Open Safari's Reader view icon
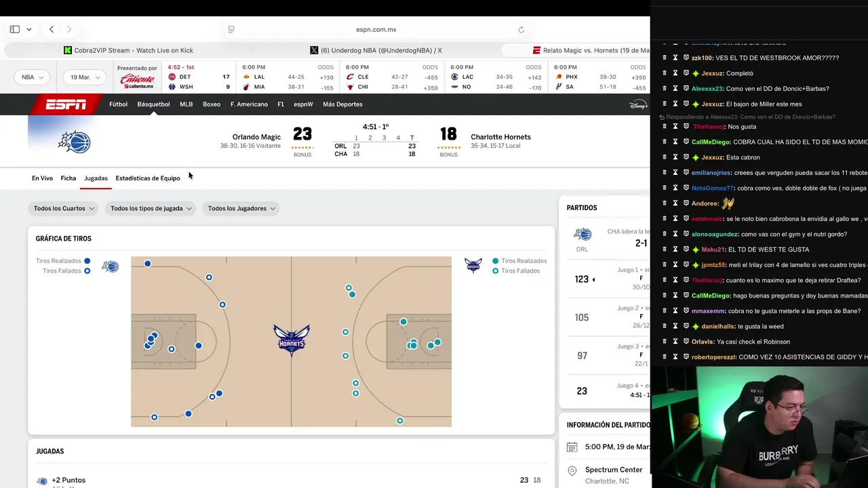Image resolution: width=868 pixels, height=488 pixels. [231, 29]
